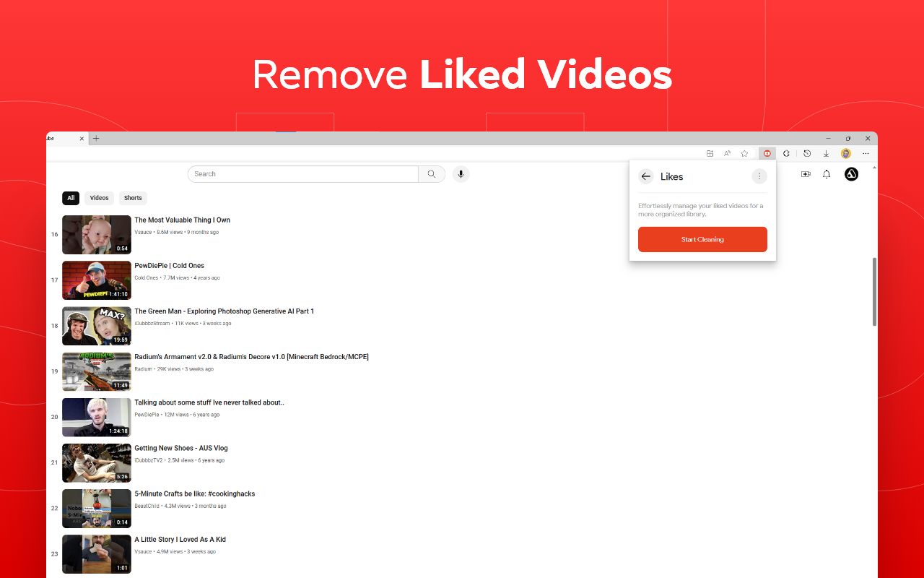The image size is (924, 578).
Task: Open the iDubbbzTV2 channel link
Action: [x=149, y=460]
